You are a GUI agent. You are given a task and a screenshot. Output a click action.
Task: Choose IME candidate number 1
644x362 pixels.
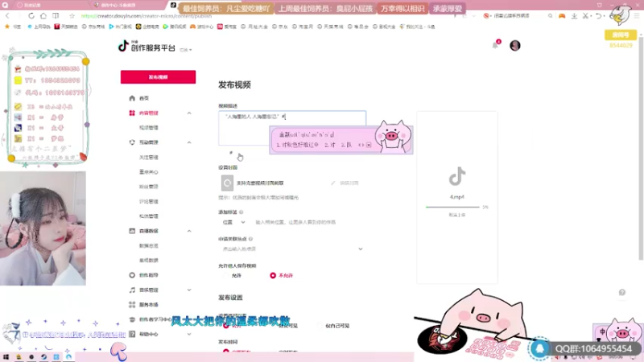[297, 145]
